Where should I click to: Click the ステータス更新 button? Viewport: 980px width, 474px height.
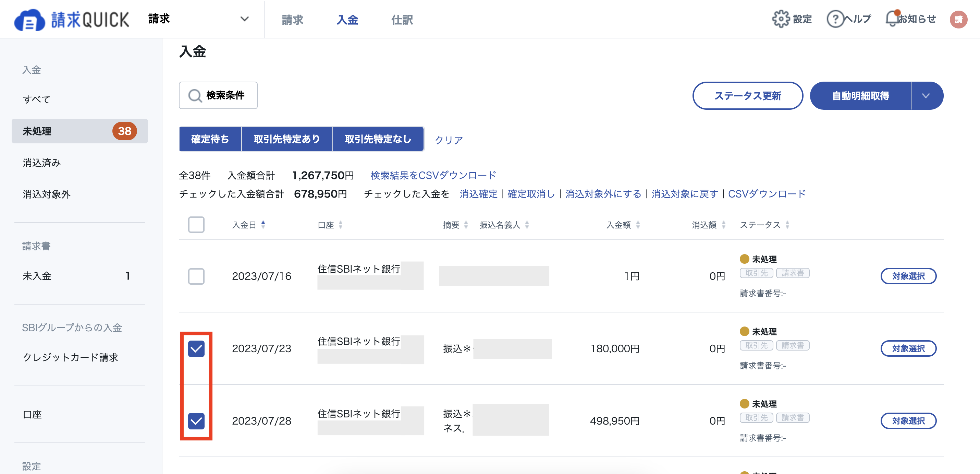pos(747,96)
